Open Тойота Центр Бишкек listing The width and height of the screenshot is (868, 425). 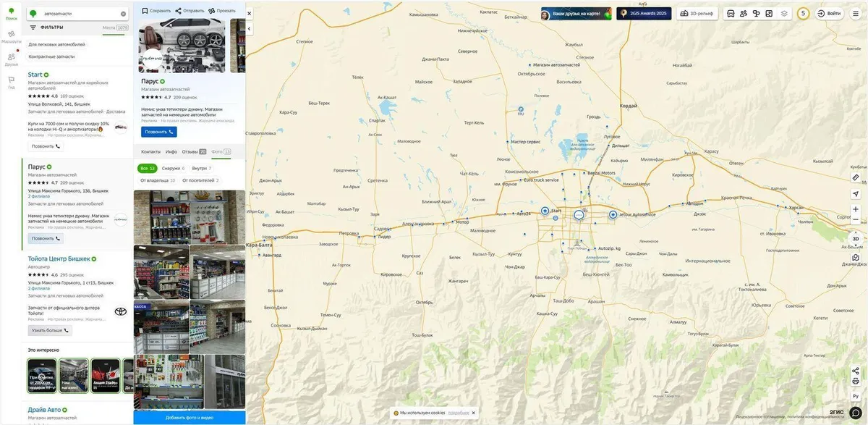59,258
